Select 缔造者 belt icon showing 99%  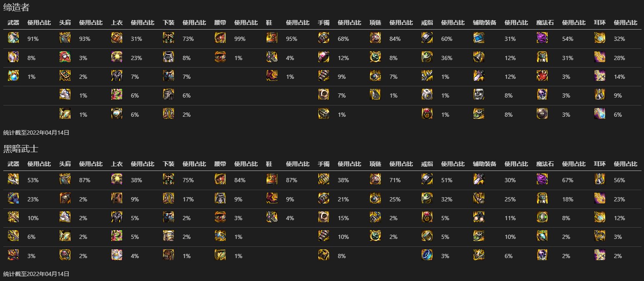220,38
